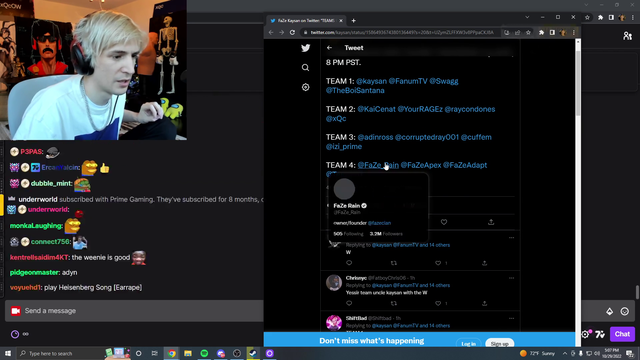Open Chrome three-dot menu in Twitter window
Viewport: 640px width, 360px height.
pos(573,32)
